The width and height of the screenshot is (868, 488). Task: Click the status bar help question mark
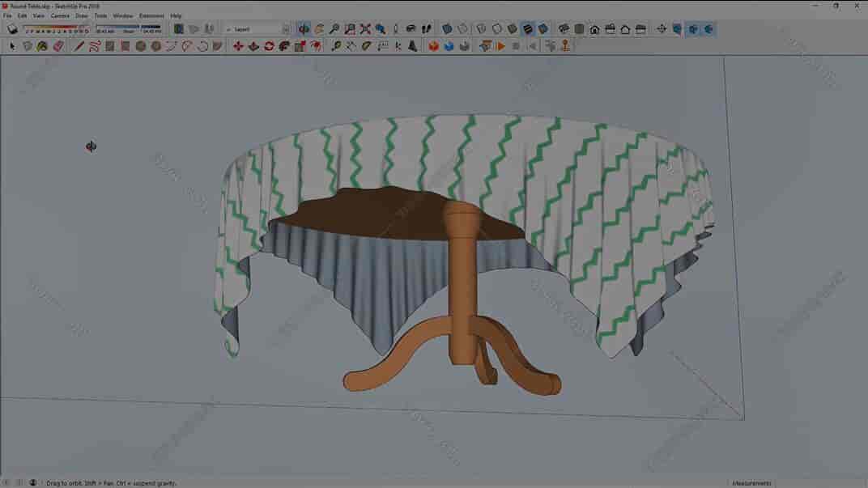[x=32, y=482]
